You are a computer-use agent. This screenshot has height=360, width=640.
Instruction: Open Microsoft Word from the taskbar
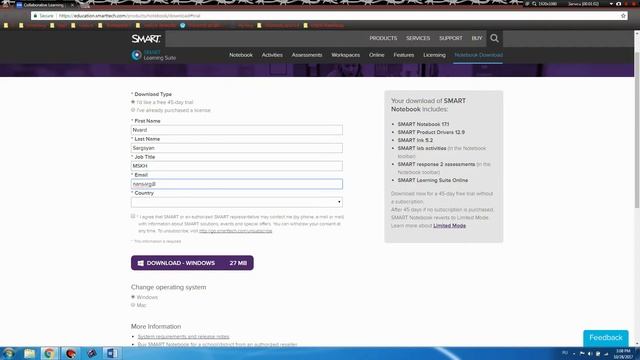pos(111,353)
